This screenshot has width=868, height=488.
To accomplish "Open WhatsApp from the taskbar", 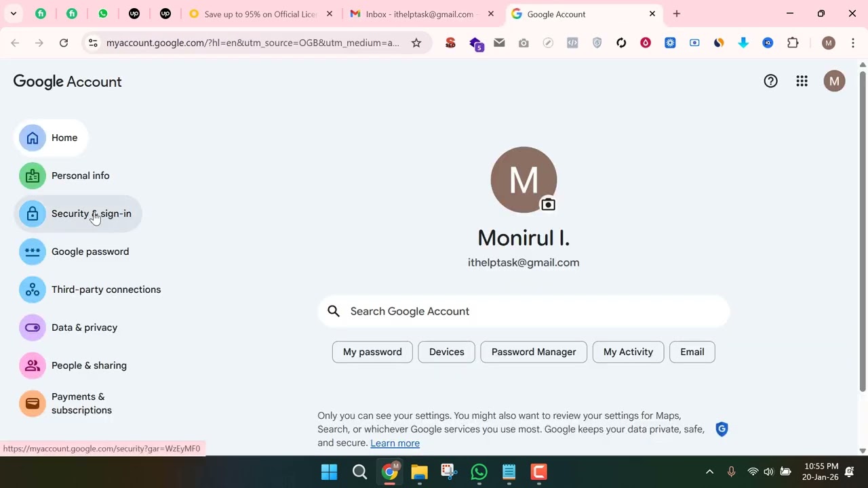I will [479, 472].
